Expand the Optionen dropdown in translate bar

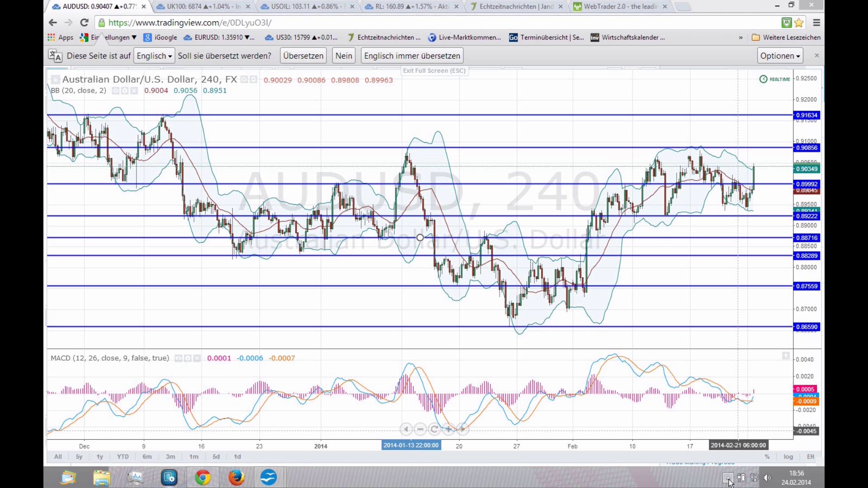(x=780, y=56)
